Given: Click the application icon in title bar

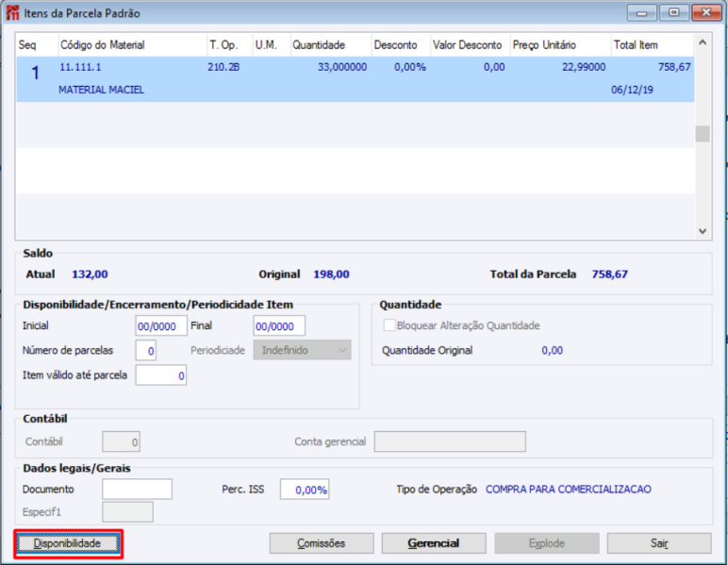Looking at the screenshot, I should click(x=12, y=13).
